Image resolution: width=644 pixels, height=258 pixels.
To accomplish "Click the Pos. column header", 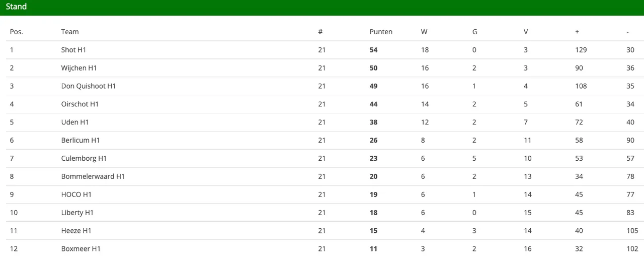I will (x=17, y=32).
